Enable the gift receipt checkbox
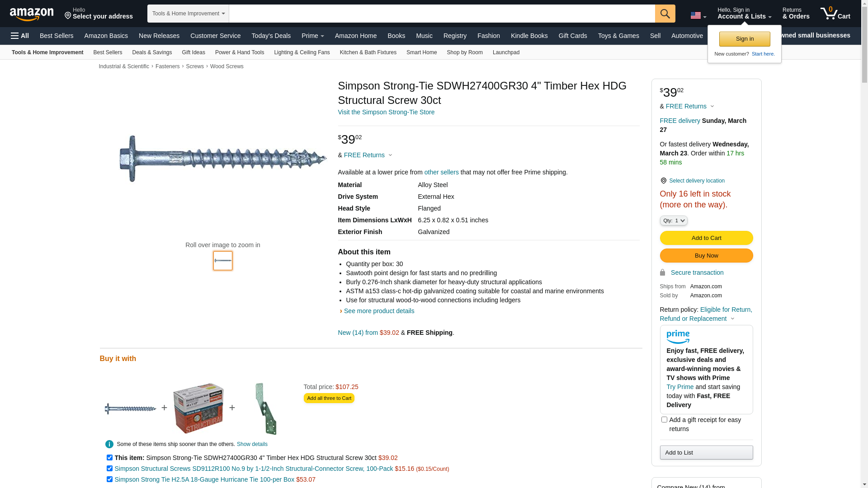 click(x=664, y=420)
